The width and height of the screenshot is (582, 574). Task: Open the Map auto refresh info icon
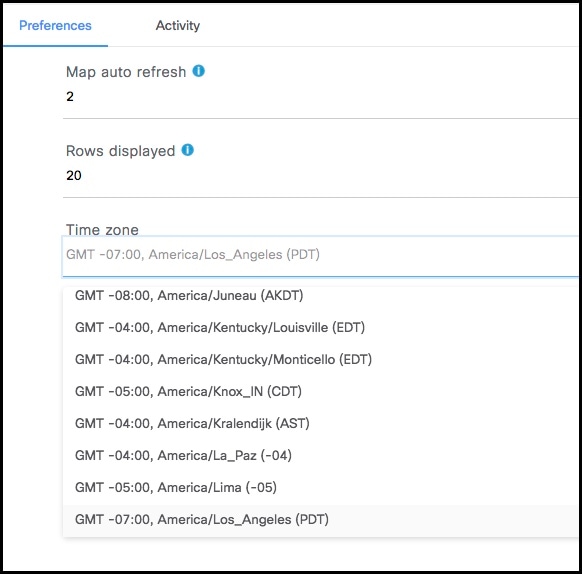pos(199,71)
